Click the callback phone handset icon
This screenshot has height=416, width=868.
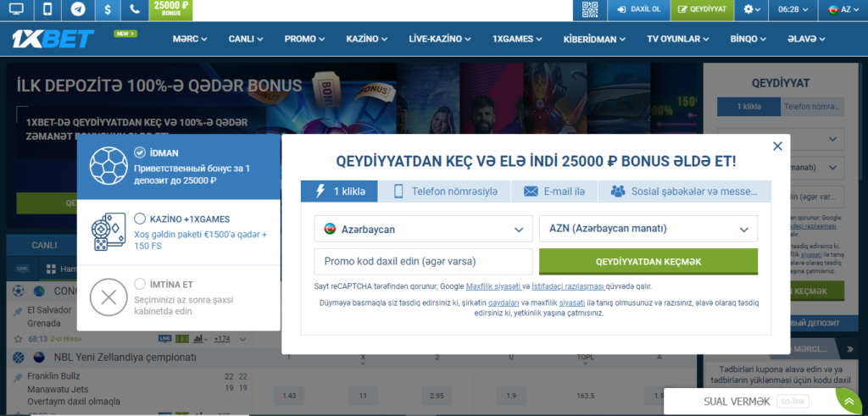click(135, 9)
